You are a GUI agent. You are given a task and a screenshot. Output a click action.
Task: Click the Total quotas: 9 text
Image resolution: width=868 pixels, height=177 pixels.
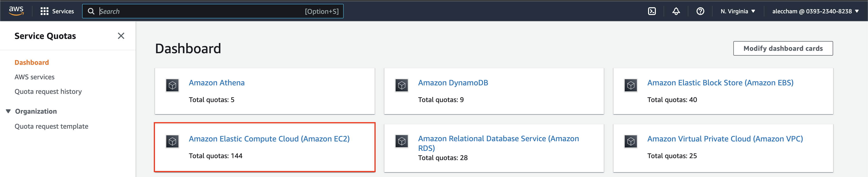pyautogui.click(x=441, y=100)
